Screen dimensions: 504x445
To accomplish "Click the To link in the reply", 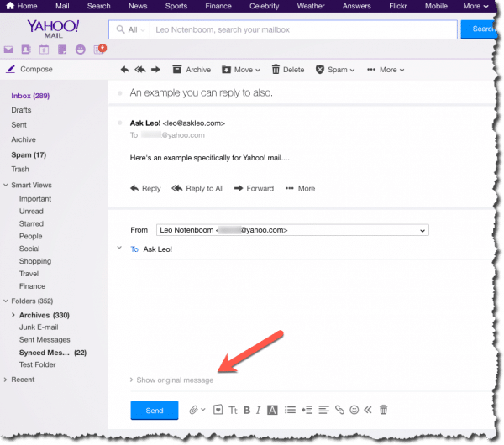I will [x=134, y=249].
